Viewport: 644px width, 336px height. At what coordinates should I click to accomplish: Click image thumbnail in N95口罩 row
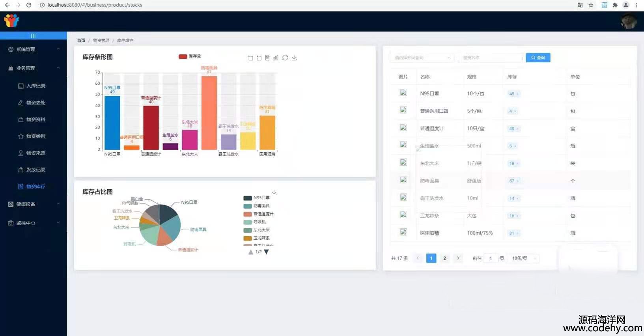[x=403, y=92]
